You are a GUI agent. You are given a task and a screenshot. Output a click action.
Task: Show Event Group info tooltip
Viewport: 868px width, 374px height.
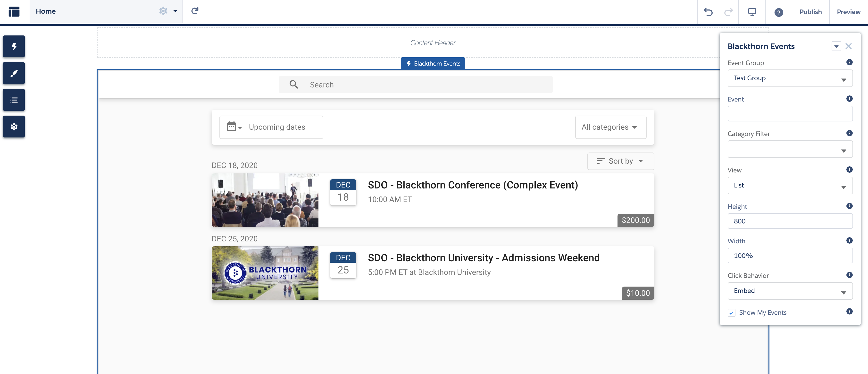[x=849, y=62]
